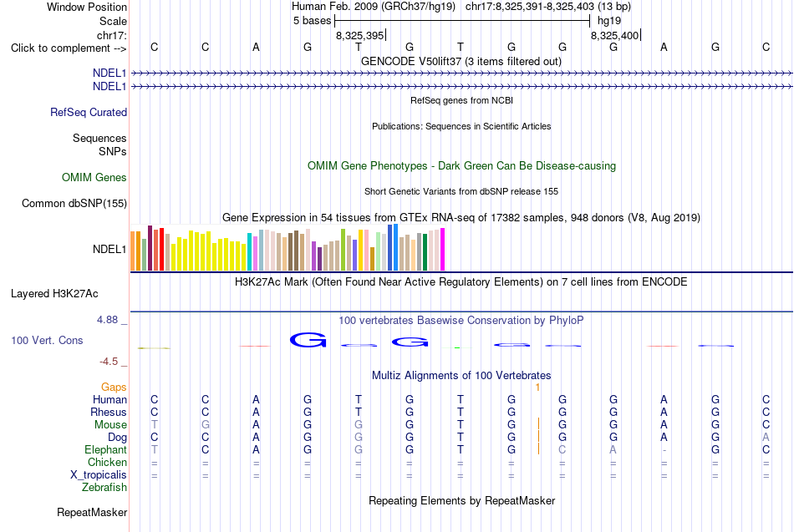
Task: Select the Human species label
Action: (x=109, y=399)
